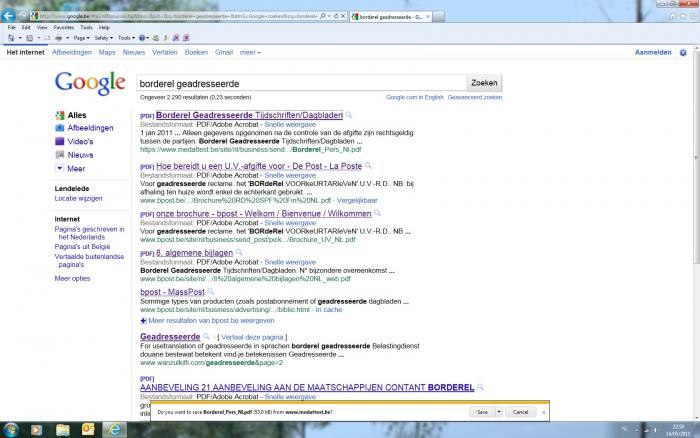Open the Start menu orb

[x=11, y=430]
